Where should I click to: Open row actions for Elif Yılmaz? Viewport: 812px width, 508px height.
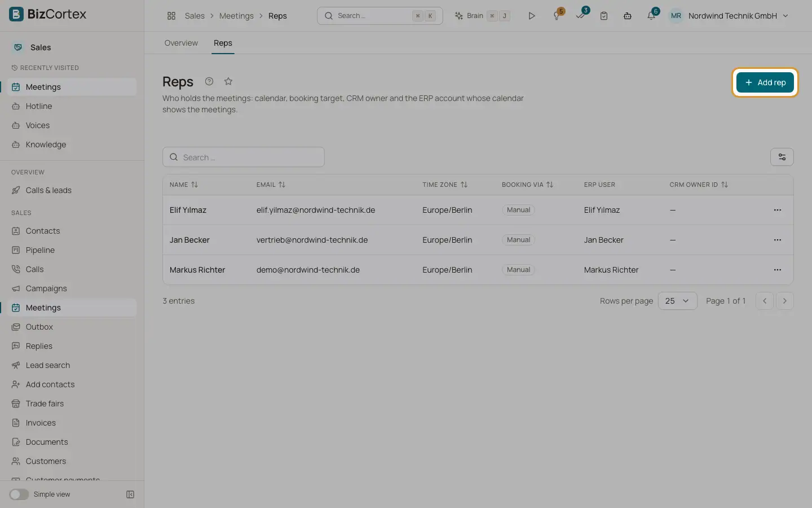click(x=778, y=210)
